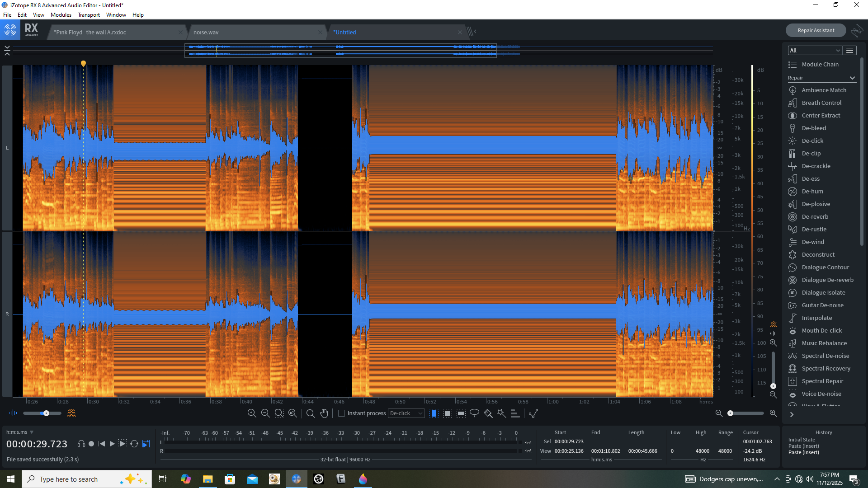Image resolution: width=868 pixels, height=488 pixels.
Task: Select the Brush selection tool
Action: [488, 413]
